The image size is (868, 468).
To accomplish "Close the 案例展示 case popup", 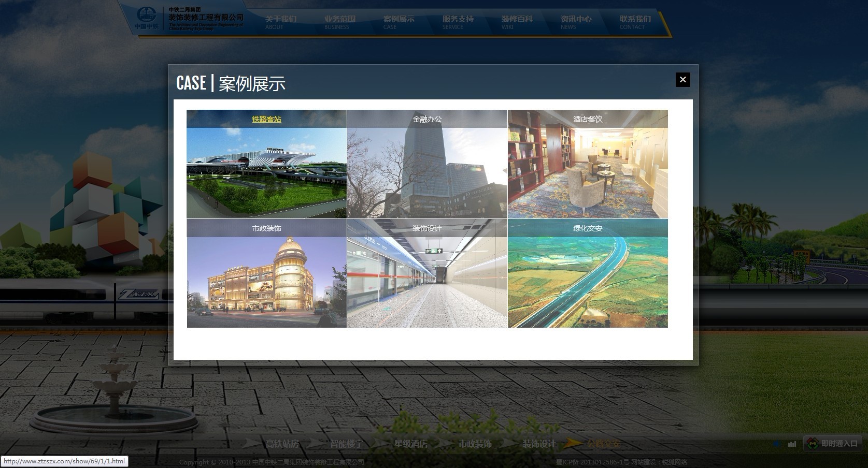I will pos(682,80).
